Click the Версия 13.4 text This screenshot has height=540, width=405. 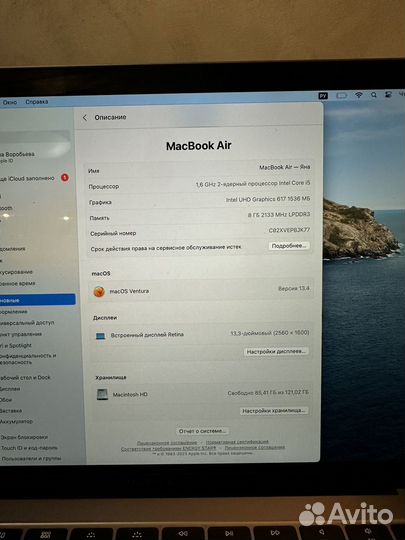pos(294,288)
